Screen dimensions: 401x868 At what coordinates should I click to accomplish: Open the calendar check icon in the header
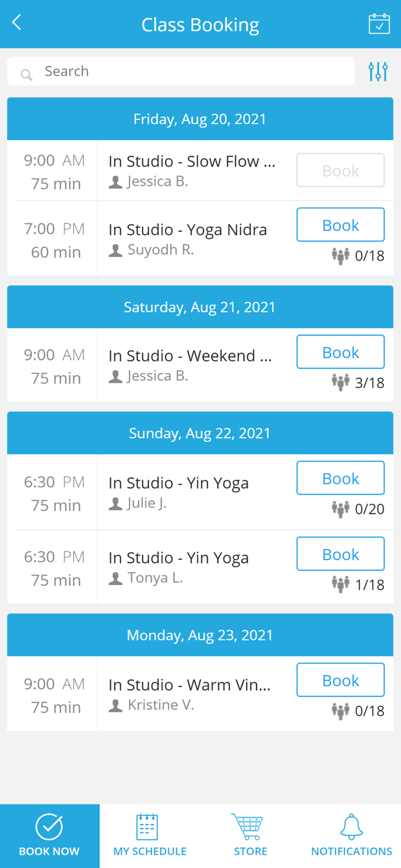379,24
